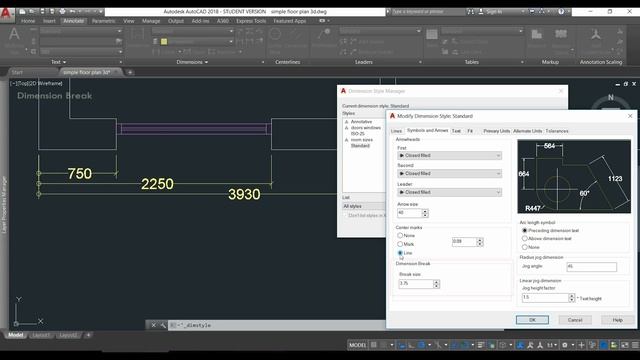Open the text style dropdown in ribbon
Viewport: 640px width, 360px height.
[x=81, y=31]
